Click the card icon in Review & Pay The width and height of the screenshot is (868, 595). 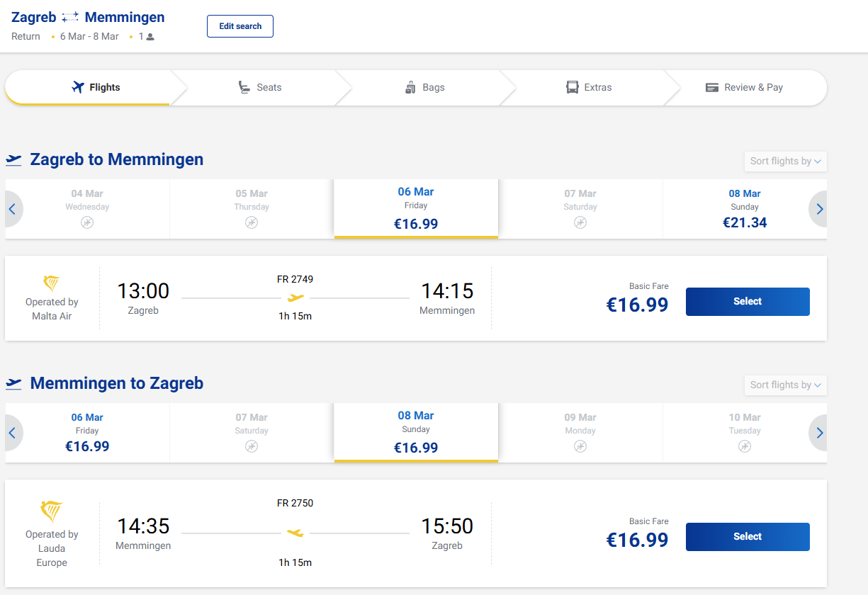point(711,88)
